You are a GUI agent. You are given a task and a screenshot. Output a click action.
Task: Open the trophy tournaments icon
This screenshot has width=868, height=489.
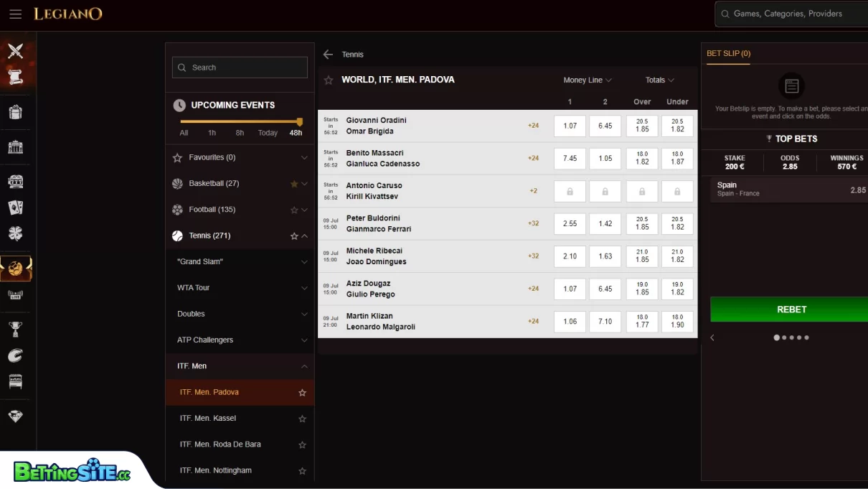point(15,330)
